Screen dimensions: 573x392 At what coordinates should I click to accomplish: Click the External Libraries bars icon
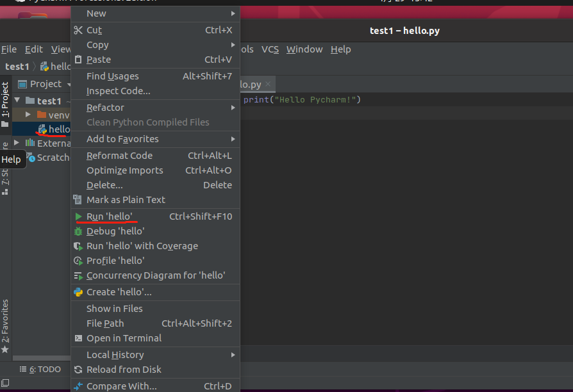pos(30,142)
